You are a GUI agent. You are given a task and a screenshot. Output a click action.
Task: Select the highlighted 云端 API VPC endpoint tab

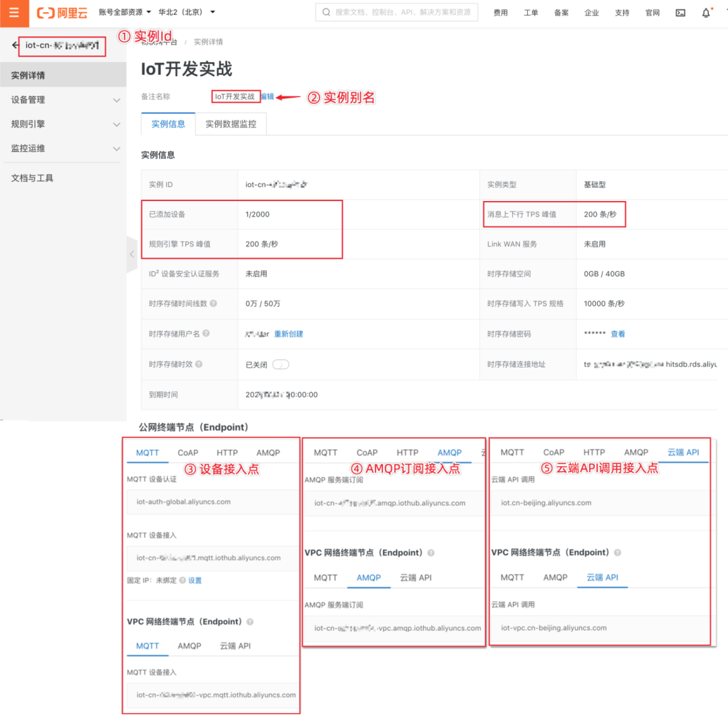pos(602,577)
